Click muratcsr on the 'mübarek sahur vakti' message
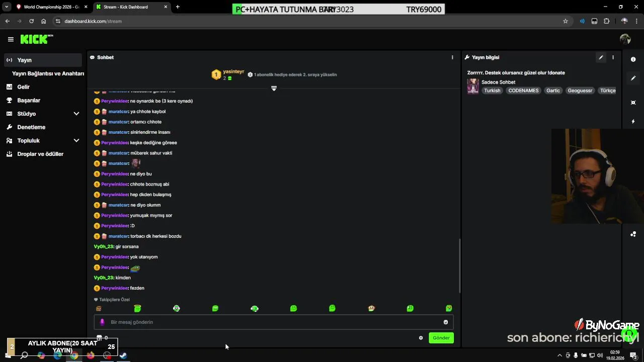This screenshot has height=362, width=644. click(119, 153)
